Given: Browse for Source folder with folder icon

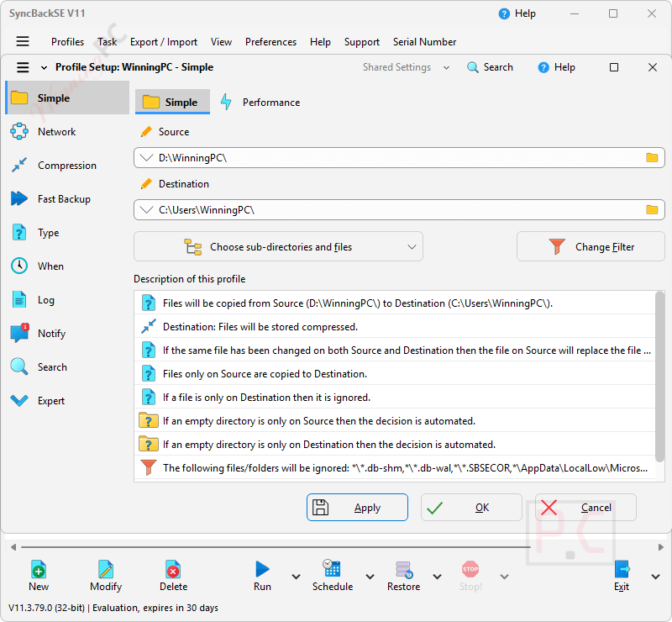Looking at the screenshot, I should tap(652, 157).
